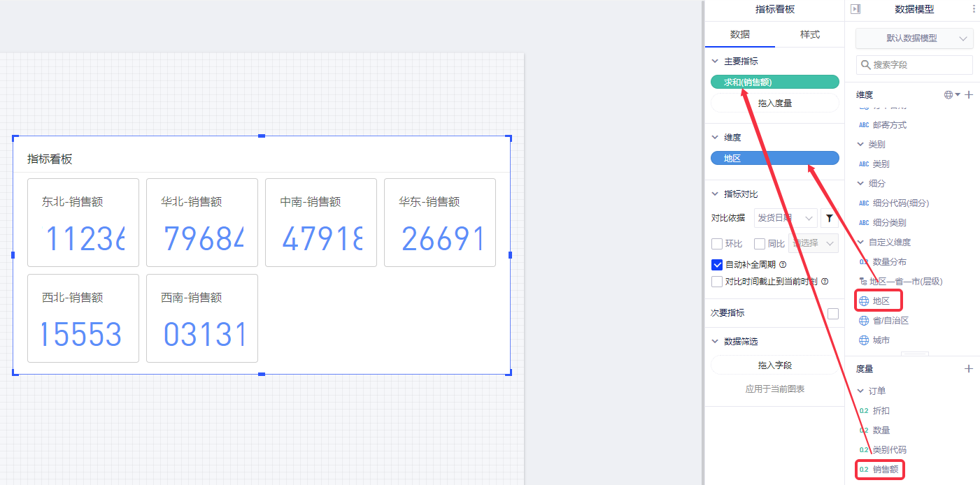
Task: Click the filter funnel icon beside 发货日期
Action: (829, 219)
